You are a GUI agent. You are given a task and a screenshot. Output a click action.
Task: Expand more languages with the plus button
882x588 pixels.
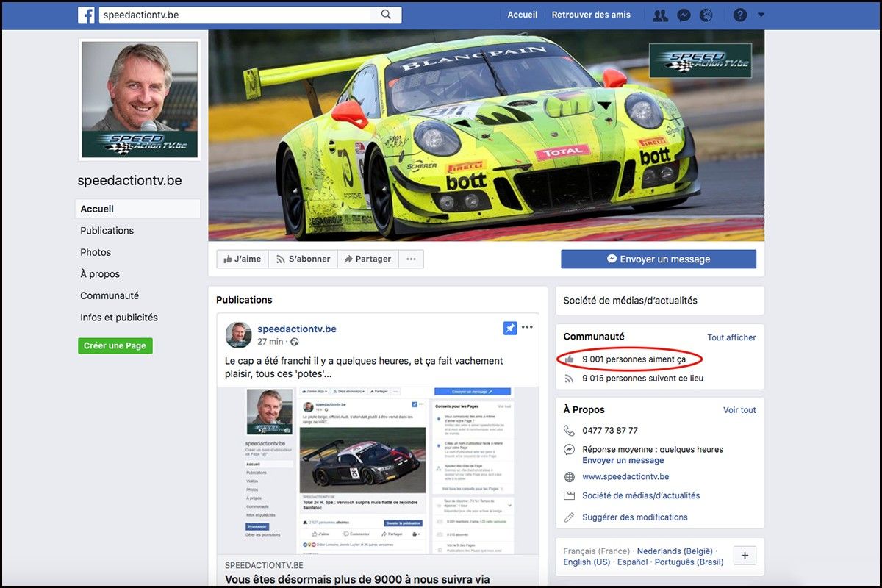[745, 556]
